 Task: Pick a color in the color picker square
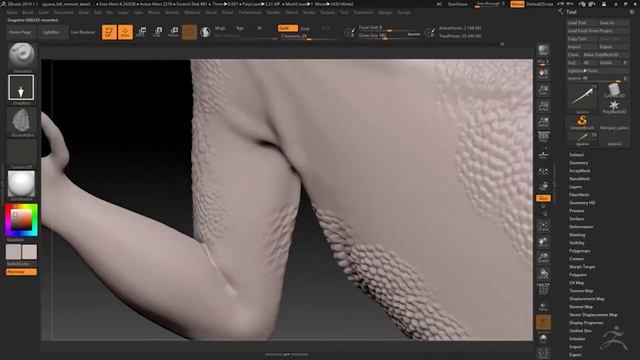click(21, 220)
